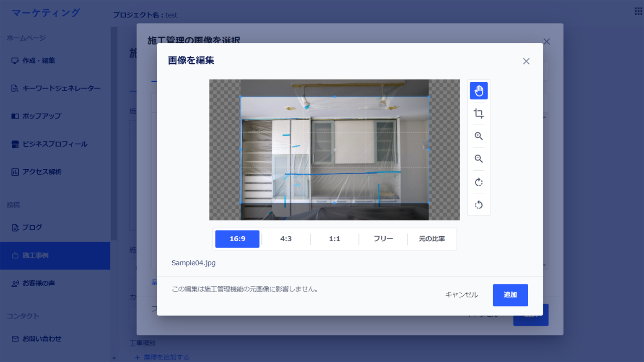Click the マーケティング header title

(46, 13)
